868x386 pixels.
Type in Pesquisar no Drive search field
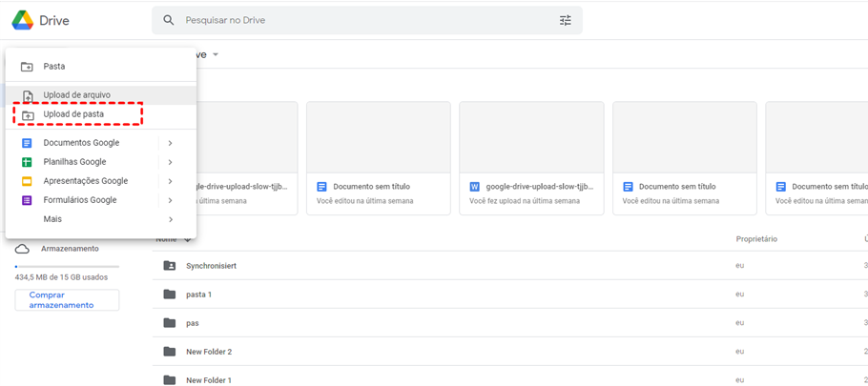pyautogui.click(x=362, y=20)
